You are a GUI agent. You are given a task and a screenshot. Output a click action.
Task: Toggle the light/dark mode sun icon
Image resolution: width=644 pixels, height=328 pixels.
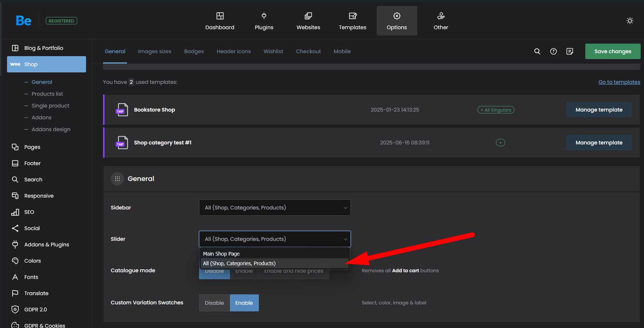point(630,21)
